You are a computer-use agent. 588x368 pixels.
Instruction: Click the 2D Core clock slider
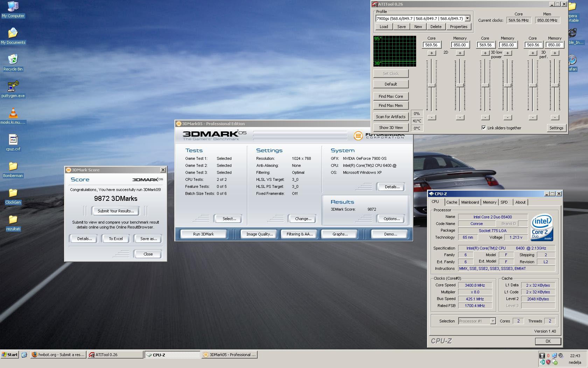pyautogui.click(x=432, y=85)
